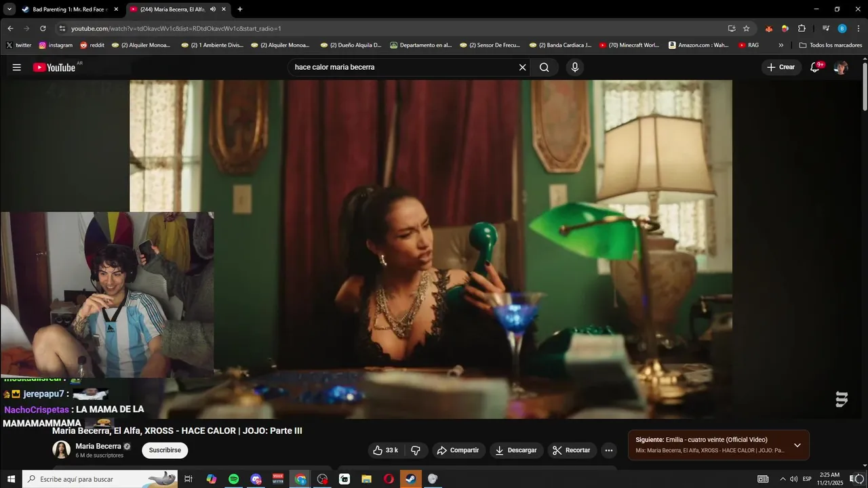Show hidden system tray icons

[x=782, y=479]
